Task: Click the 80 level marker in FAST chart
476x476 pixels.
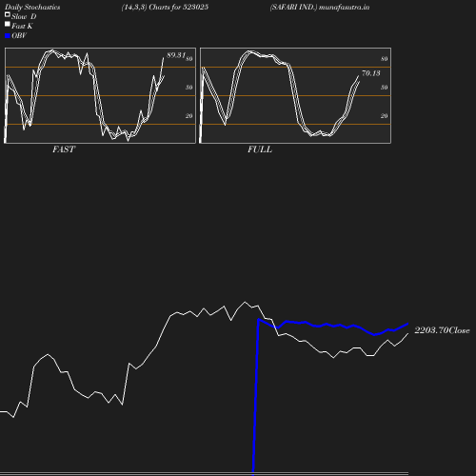Action: (x=189, y=59)
